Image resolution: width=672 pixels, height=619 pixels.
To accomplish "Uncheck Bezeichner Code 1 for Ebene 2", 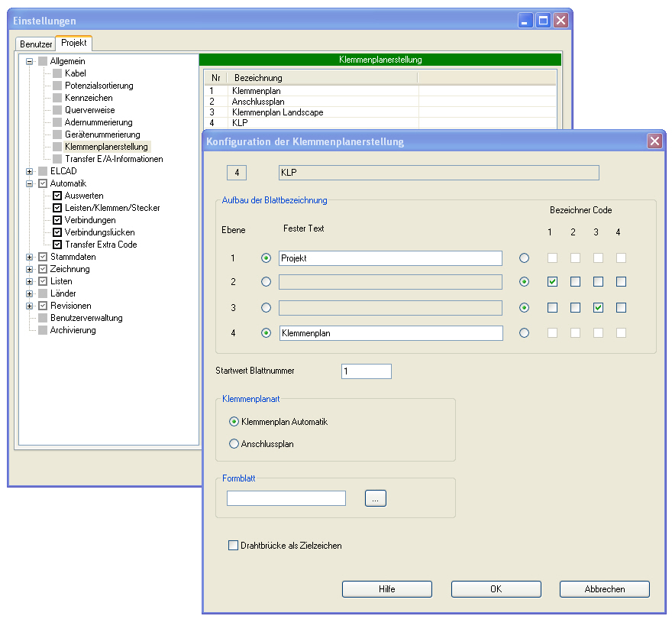I will (x=552, y=282).
